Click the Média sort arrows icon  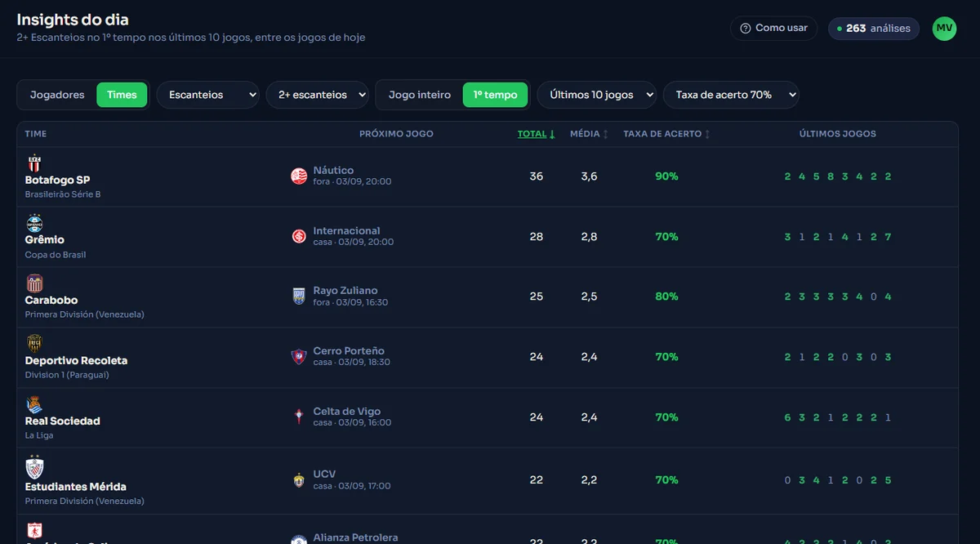point(605,134)
